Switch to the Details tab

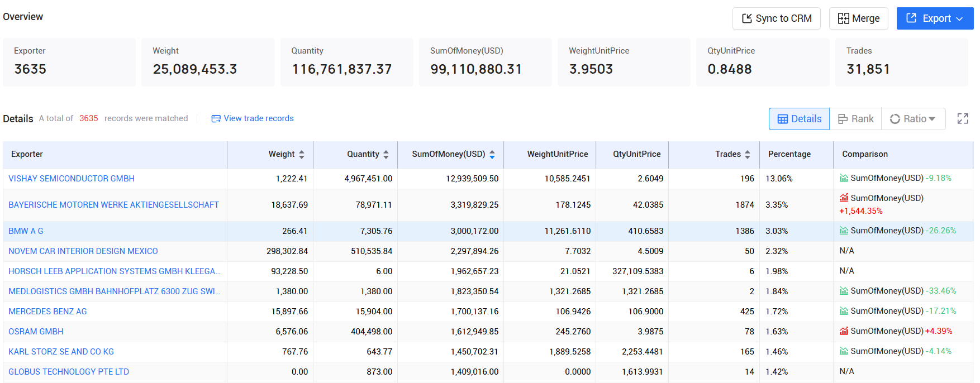click(x=799, y=119)
